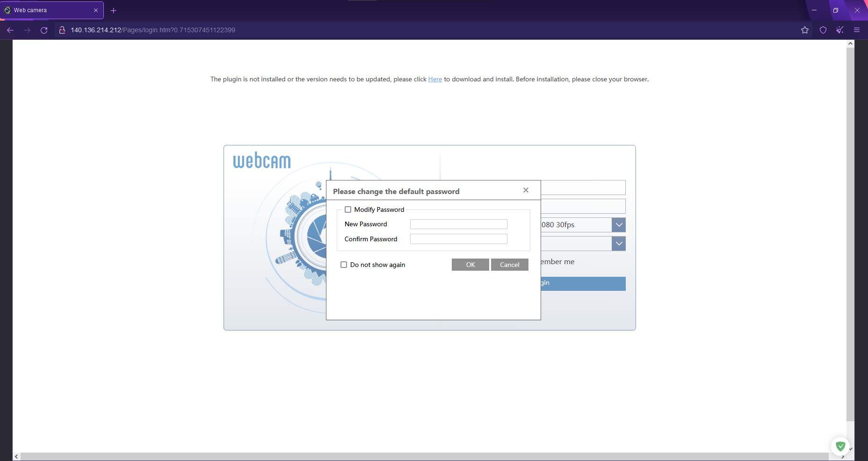Image resolution: width=868 pixels, height=461 pixels.
Task: Restore down the browser window
Action: (x=836, y=10)
